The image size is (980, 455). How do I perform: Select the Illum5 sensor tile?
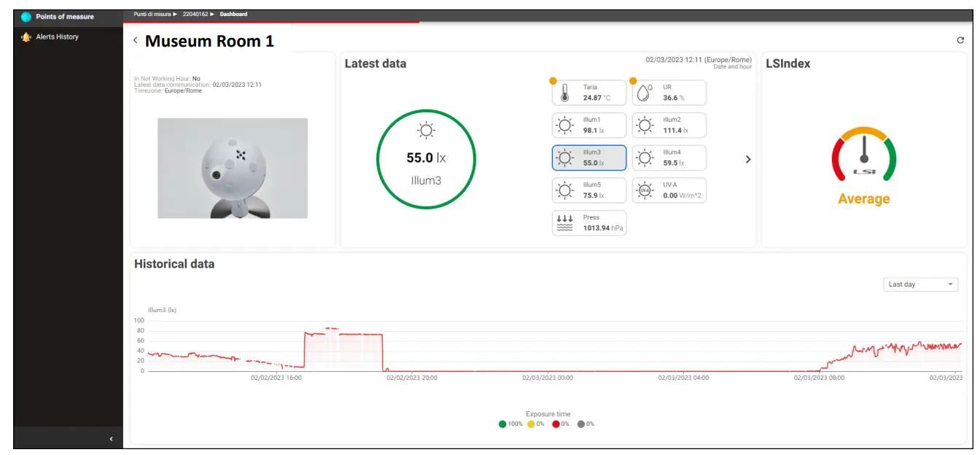click(589, 190)
